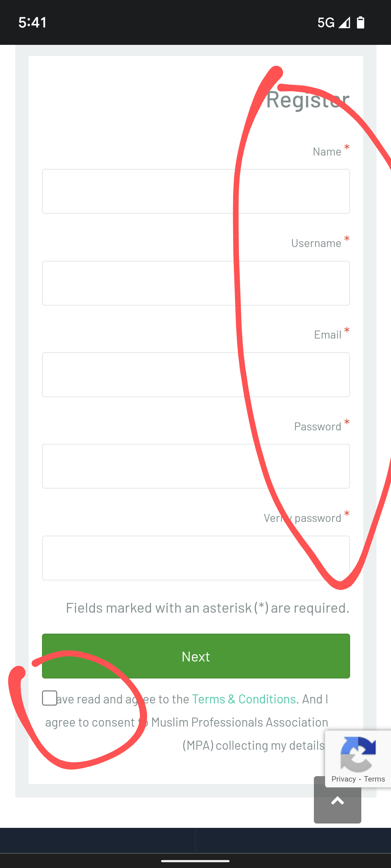Open the Terms & Conditions link
This screenshot has height=868, width=391.
pos(244,699)
